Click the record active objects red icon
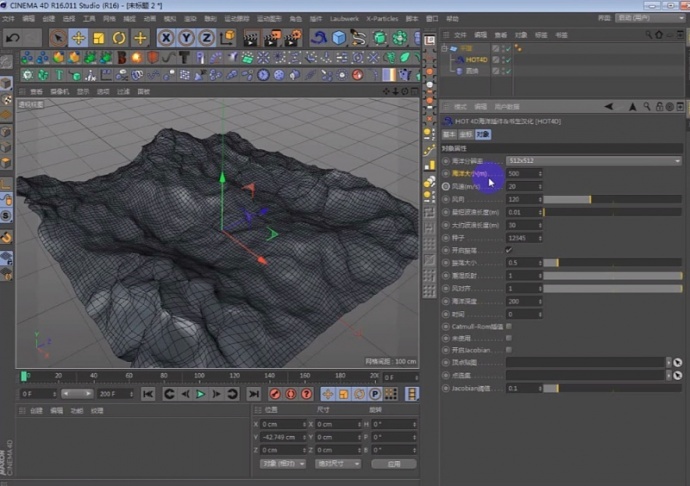This screenshot has width=690, height=486. [x=275, y=394]
